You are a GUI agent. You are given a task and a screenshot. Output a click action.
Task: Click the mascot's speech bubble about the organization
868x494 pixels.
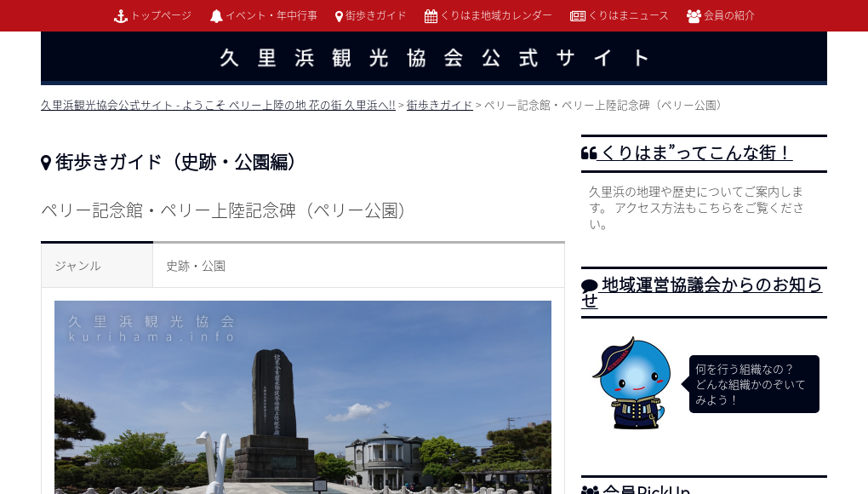tap(751, 384)
